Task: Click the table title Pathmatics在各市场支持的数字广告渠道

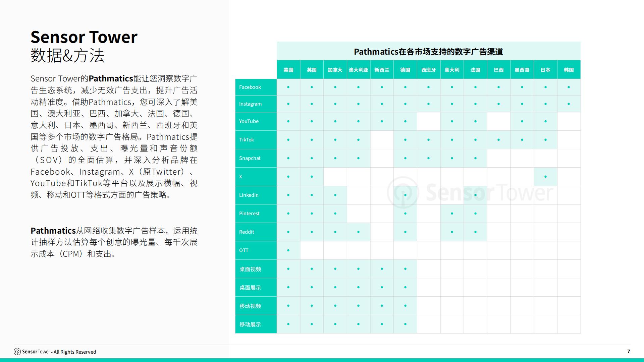Action: pos(429,52)
